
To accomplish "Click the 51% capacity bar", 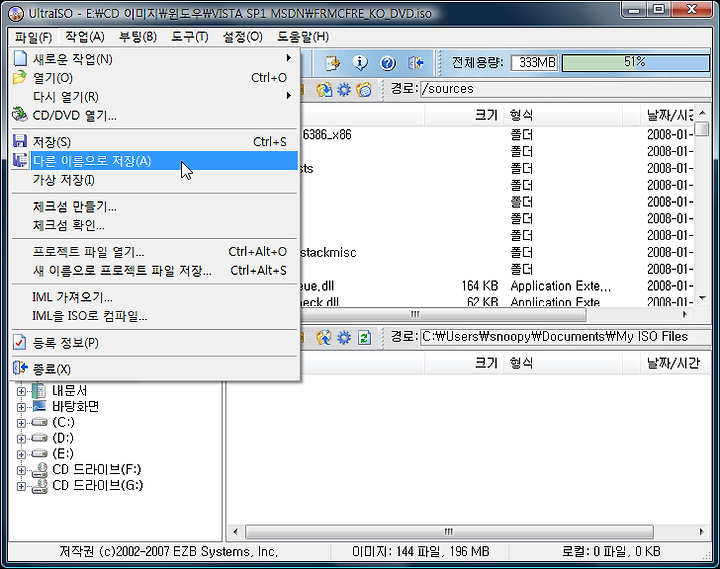I will pos(636,62).
